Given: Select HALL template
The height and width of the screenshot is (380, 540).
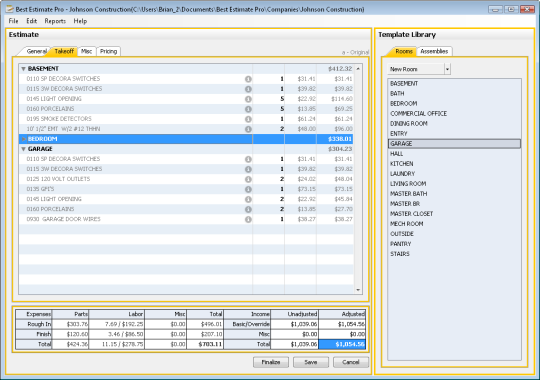Looking at the screenshot, I should 454,154.
